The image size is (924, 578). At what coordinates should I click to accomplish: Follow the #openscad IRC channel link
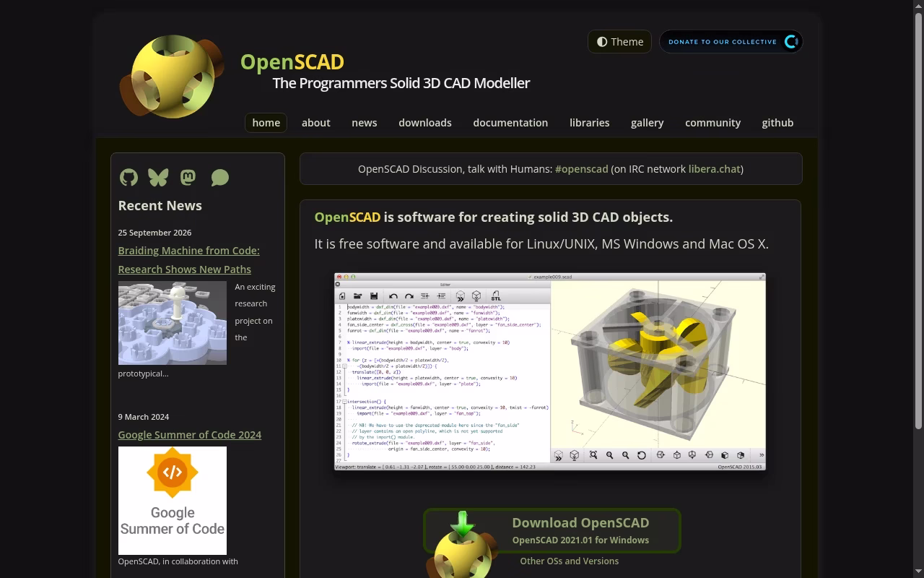point(582,169)
